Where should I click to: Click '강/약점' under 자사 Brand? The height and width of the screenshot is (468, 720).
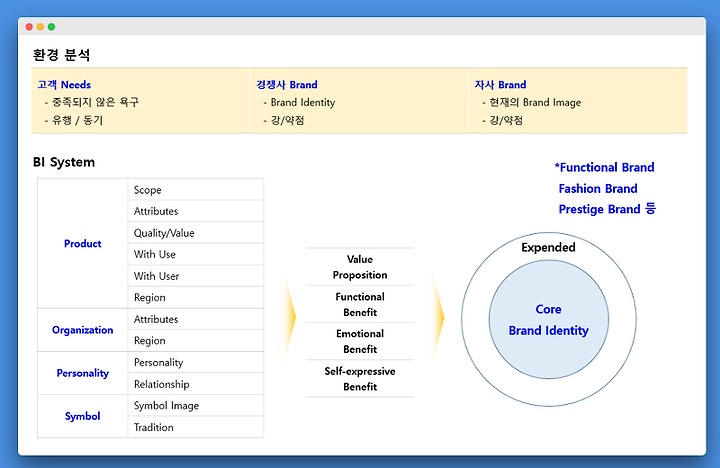[x=506, y=120]
